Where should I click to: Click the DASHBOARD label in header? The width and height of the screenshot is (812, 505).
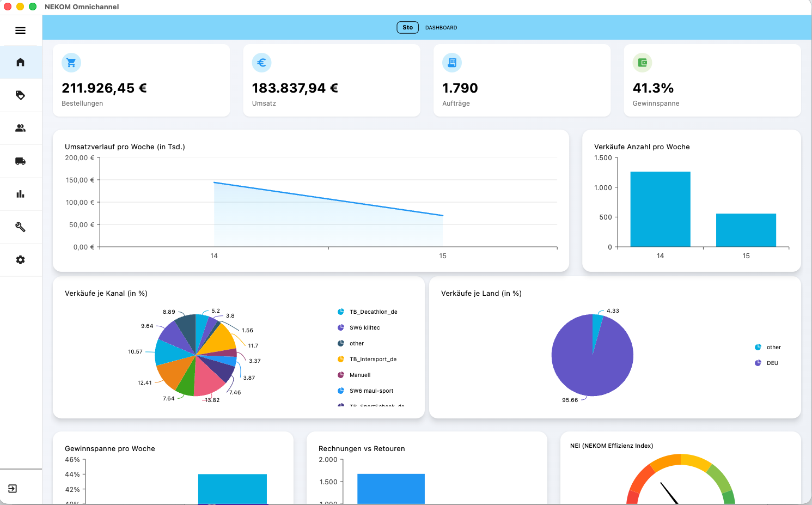coord(441,27)
